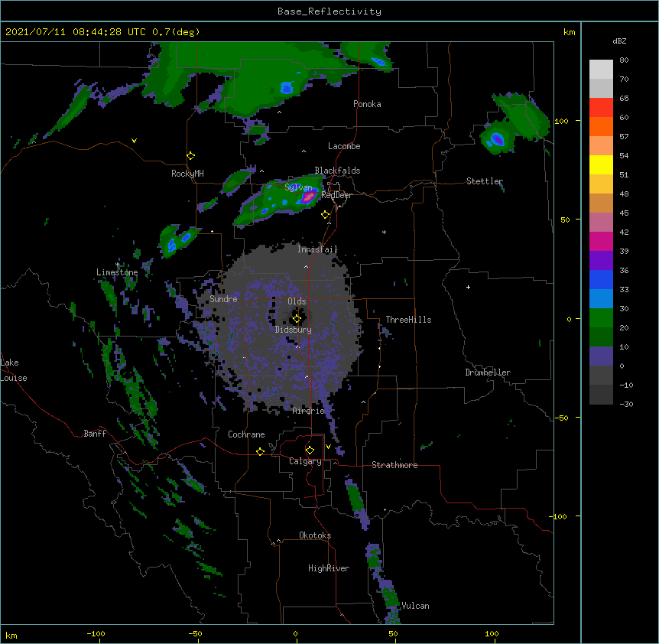659x644 pixels.
Task: Click the Limestone label
Action: coord(117,272)
